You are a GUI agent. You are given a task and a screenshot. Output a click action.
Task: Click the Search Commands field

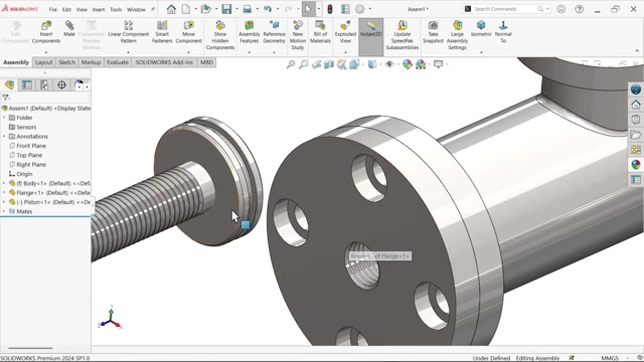(508, 9)
